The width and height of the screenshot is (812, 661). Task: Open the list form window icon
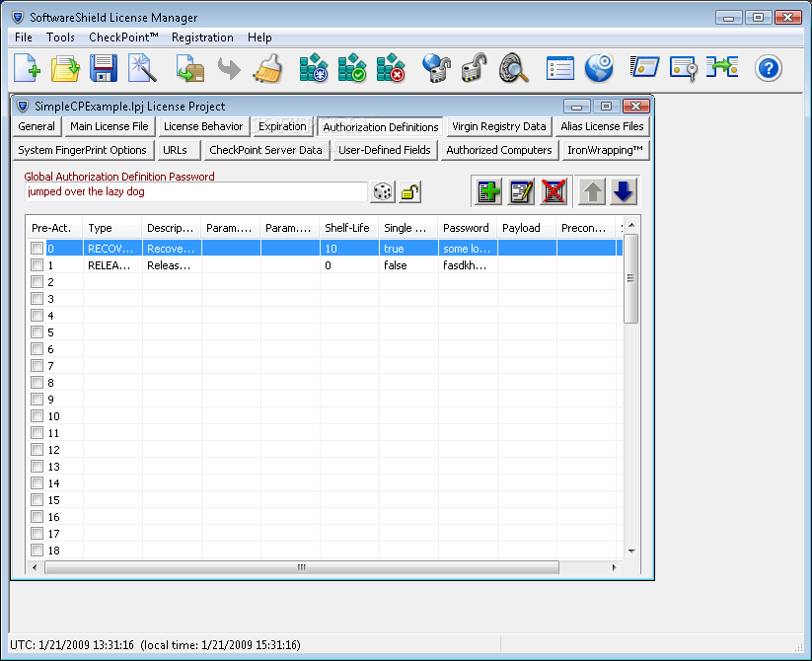coord(559,68)
